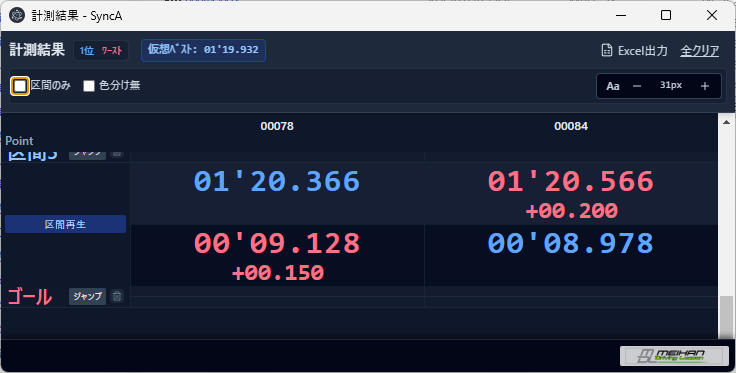
Task: Minimize the SyncA window
Action: (x=621, y=15)
